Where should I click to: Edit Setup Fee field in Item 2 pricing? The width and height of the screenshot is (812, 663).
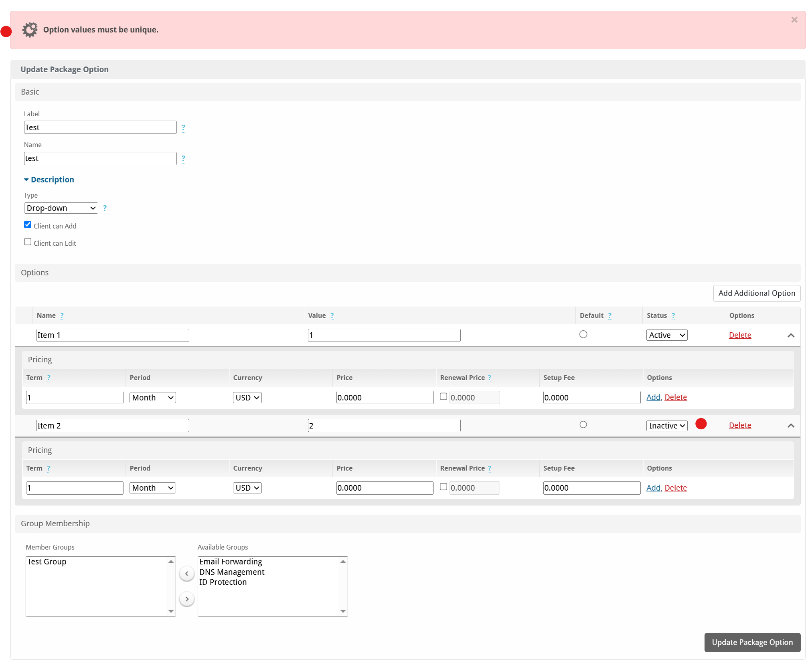(x=592, y=488)
